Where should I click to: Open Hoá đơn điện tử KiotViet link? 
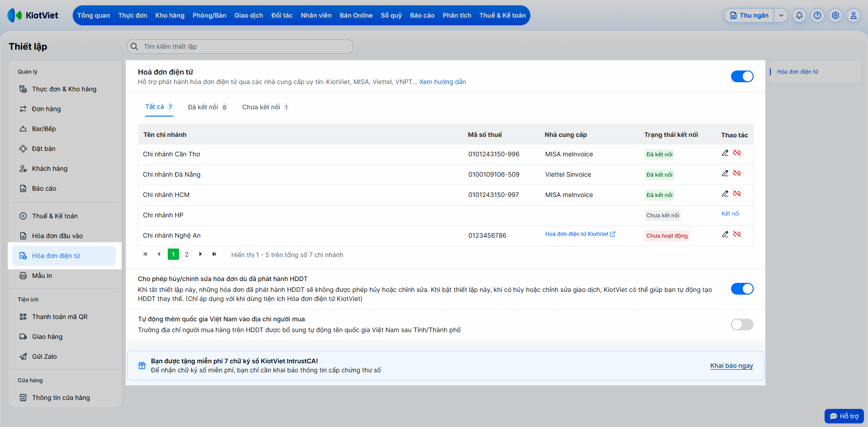pyautogui.click(x=580, y=234)
